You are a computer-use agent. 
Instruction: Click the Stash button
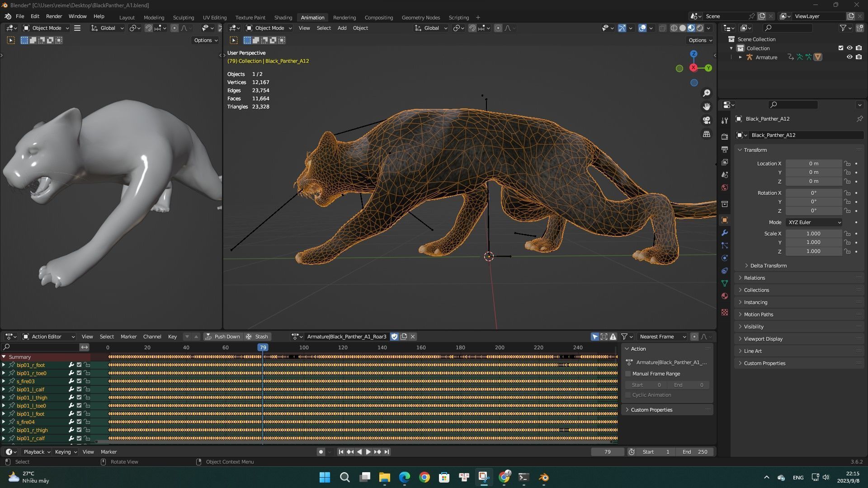pyautogui.click(x=257, y=337)
